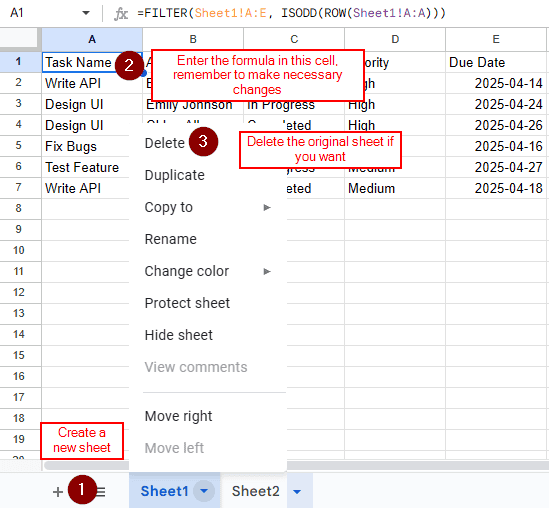549x508 pixels.
Task: Select column B header
Action: pyautogui.click(x=193, y=40)
